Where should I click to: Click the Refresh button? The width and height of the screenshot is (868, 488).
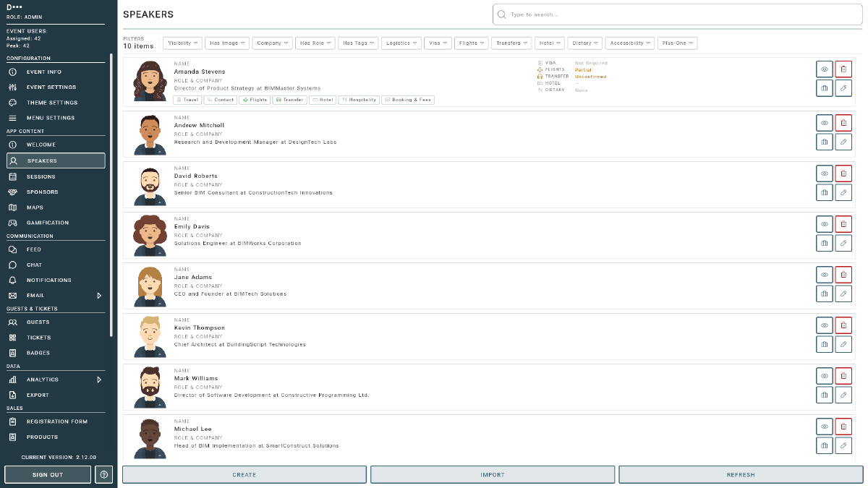pos(741,475)
